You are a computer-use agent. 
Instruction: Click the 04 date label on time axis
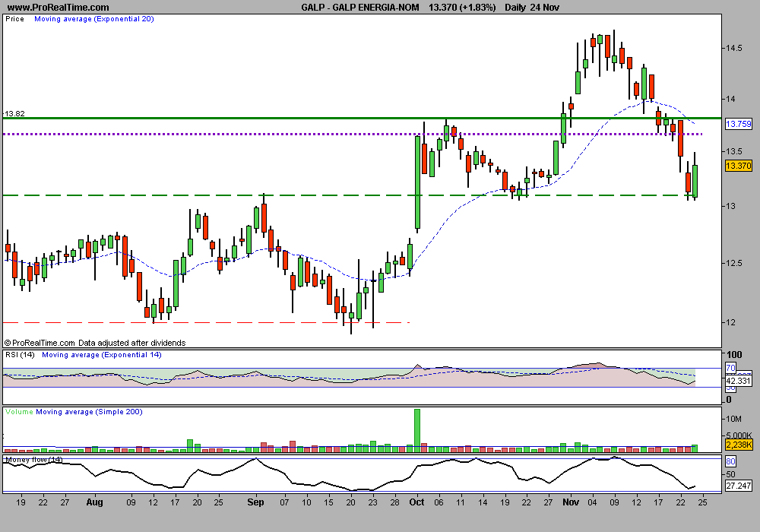592,502
